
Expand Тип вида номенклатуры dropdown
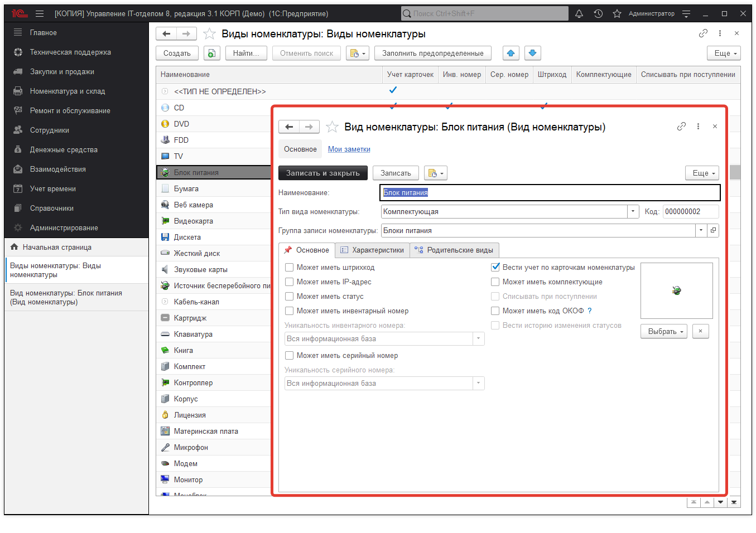point(633,212)
